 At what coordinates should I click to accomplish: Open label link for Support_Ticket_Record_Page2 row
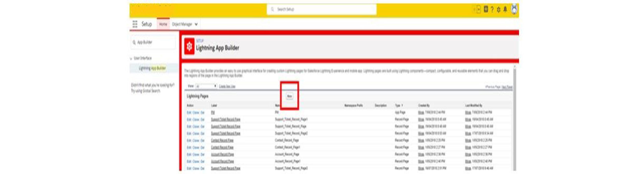click(226, 134)
